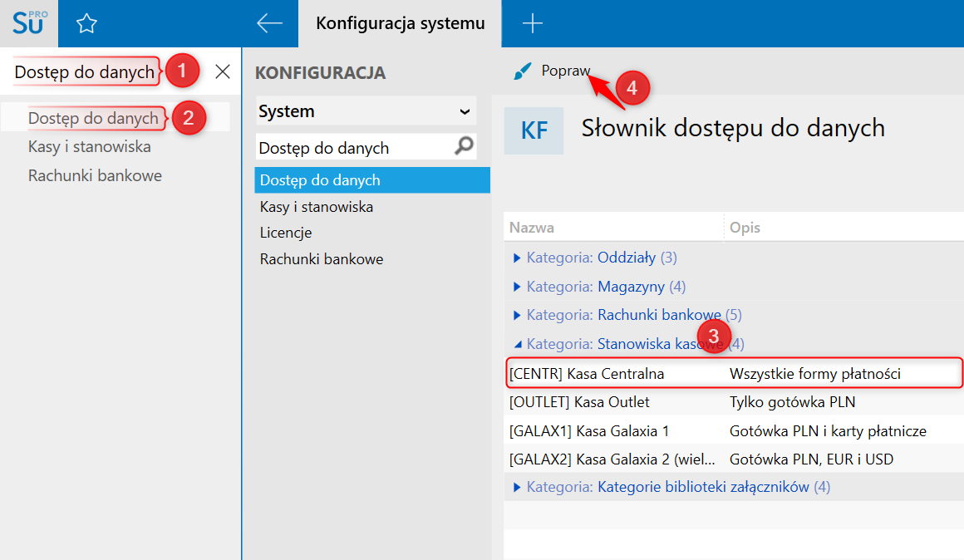The height and width of the screenshot is (560, 964).
Task: Open a new tab with plus icon
Action: pyautogui.click(x=532, y=23)
